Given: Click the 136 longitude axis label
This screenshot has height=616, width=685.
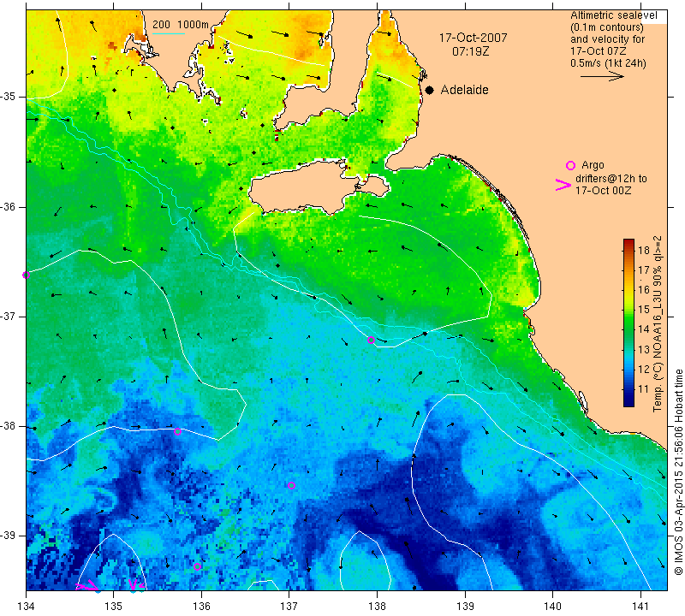Looking at the screenshot, I should point(201,606).
